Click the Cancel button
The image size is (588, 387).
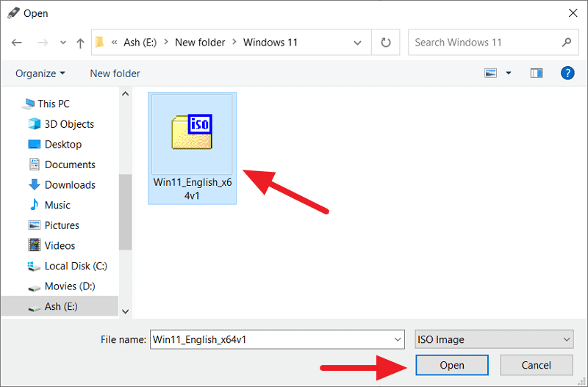pos(537,365)
